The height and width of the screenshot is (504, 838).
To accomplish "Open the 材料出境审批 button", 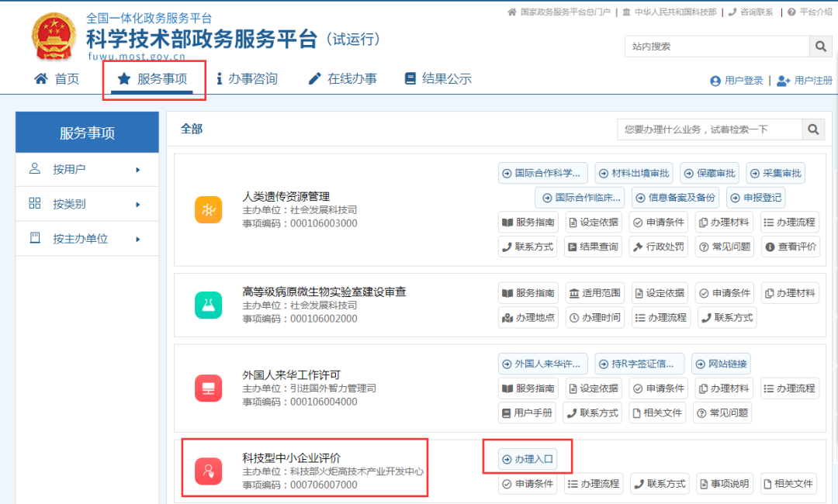I will point(634,173).
